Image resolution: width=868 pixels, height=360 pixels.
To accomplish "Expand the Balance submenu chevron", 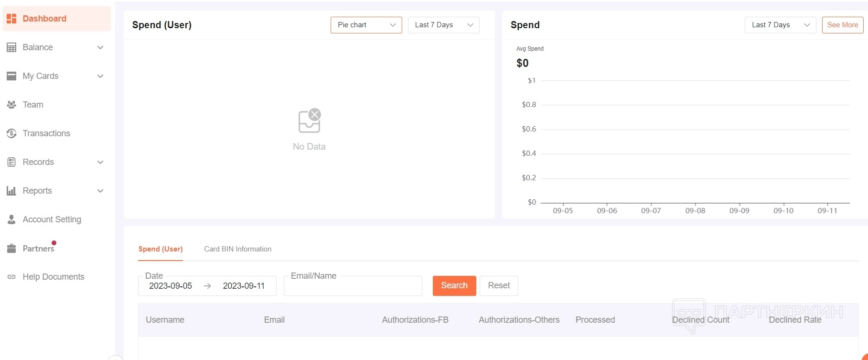I will pos(100,47).
